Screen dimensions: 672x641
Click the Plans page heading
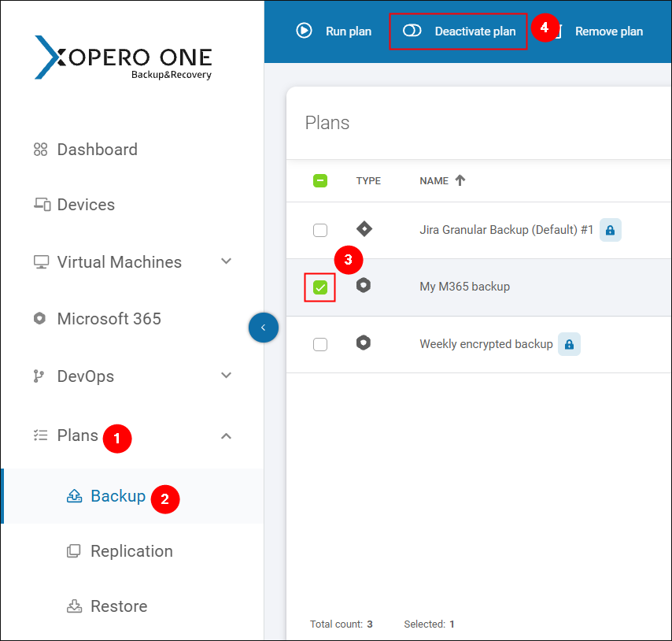pyautogui.click(x=327, y=123)
